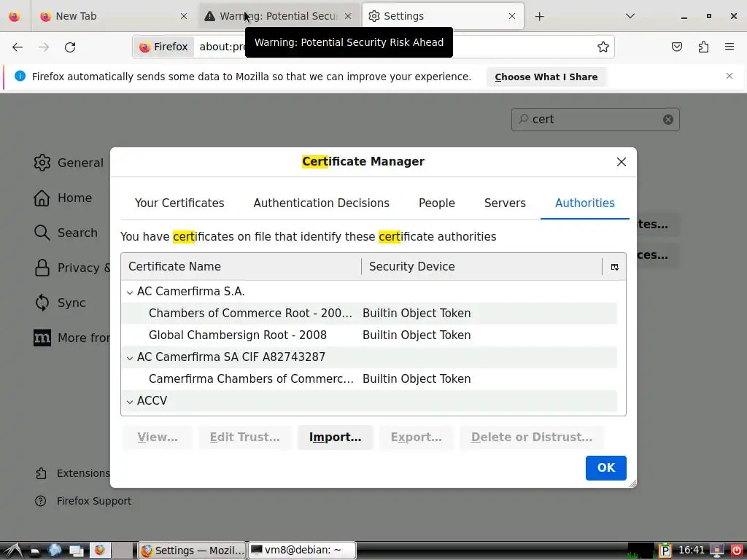Select the People tab

(436, 203)
